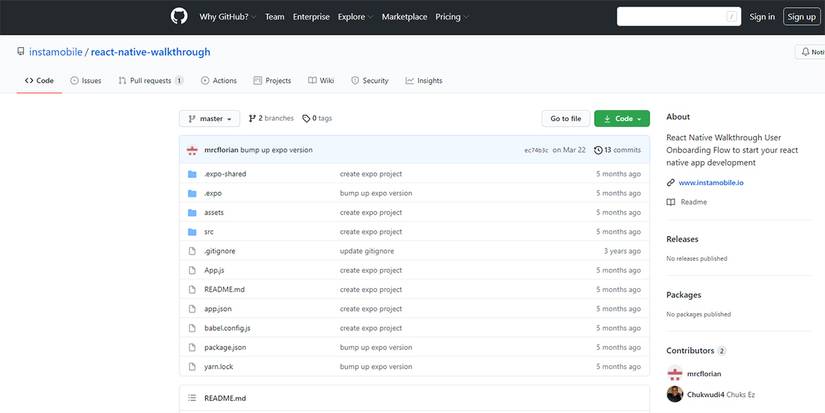Click folder icon beside src
The width and height of the screenshot is (825, 413).
[x=192, y=232]
